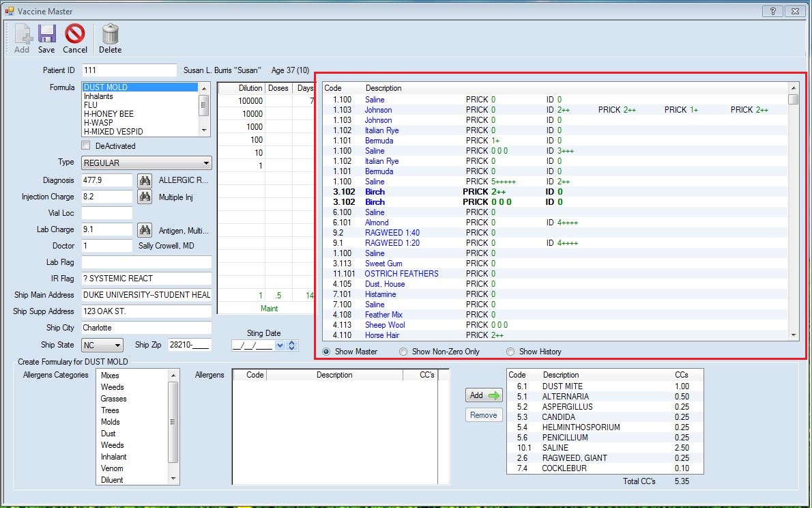
Task: Click the Add arrow button
Action: [484, 395]
